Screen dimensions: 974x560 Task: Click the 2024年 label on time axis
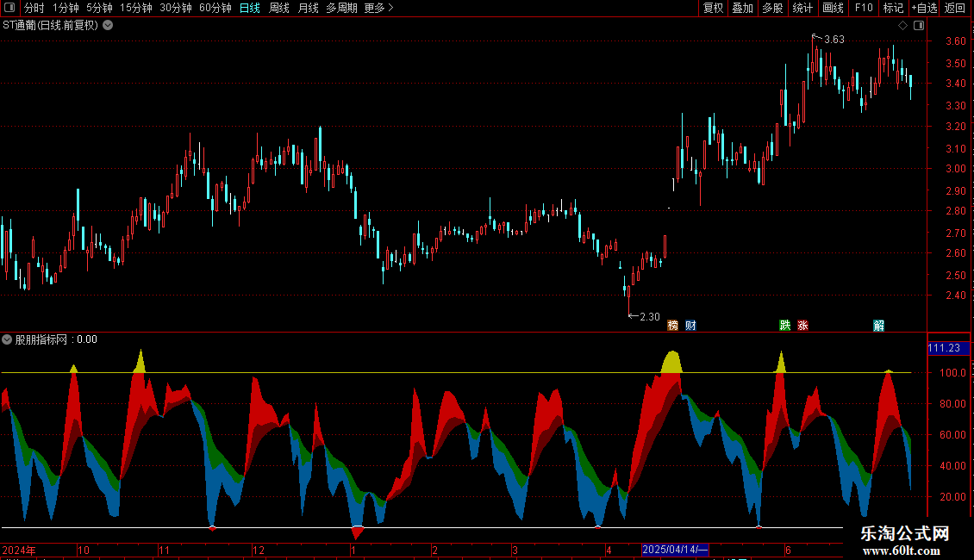(19, 550)
